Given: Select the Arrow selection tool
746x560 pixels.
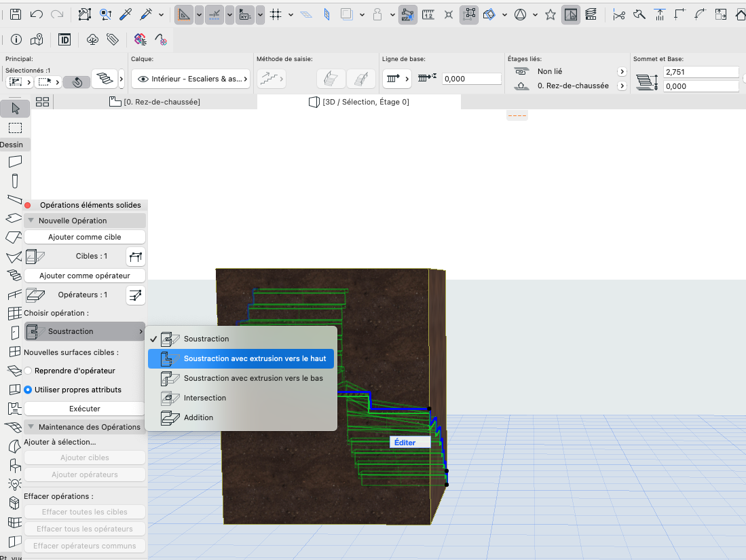Looking at the screenshot, I should 15,109.
